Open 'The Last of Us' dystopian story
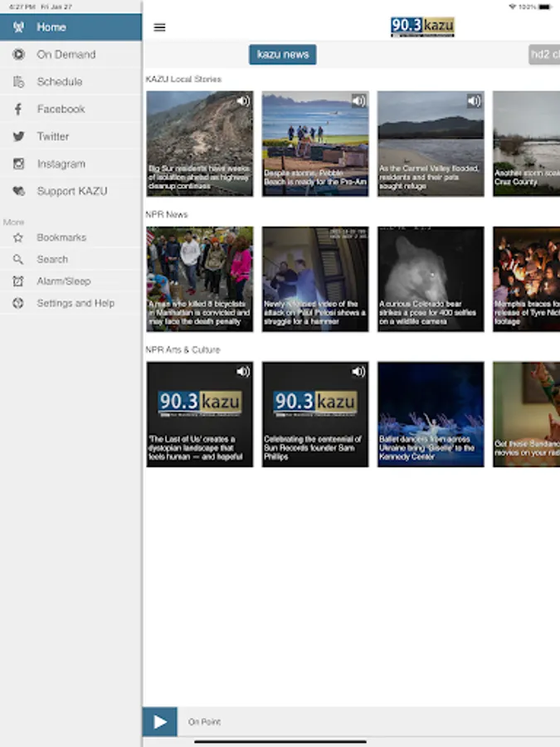 pos(200,414)
